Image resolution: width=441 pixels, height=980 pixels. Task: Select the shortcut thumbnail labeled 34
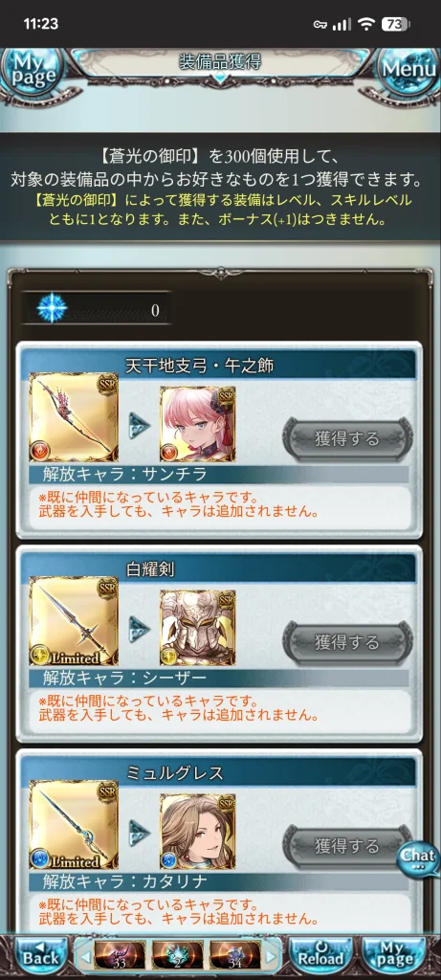click(x=235, y=955)
